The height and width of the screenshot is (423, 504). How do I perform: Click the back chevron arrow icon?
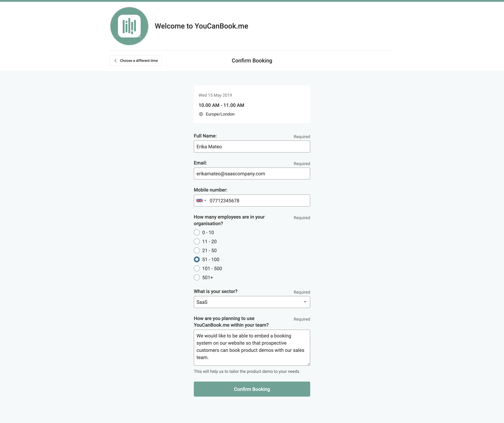click(115, 61)
